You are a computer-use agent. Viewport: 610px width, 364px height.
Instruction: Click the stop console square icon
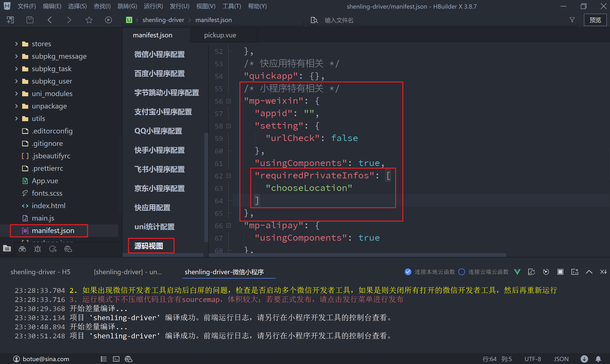(560, 272)
